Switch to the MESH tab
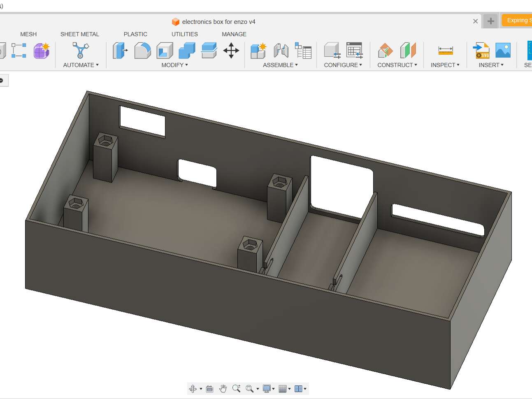532x399 pixels. point(28,34)
